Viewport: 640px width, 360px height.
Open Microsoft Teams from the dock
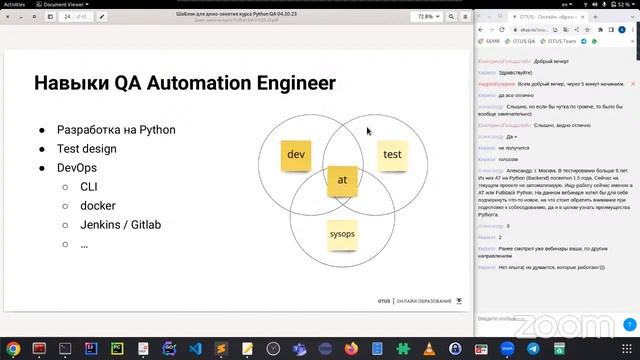299,349
